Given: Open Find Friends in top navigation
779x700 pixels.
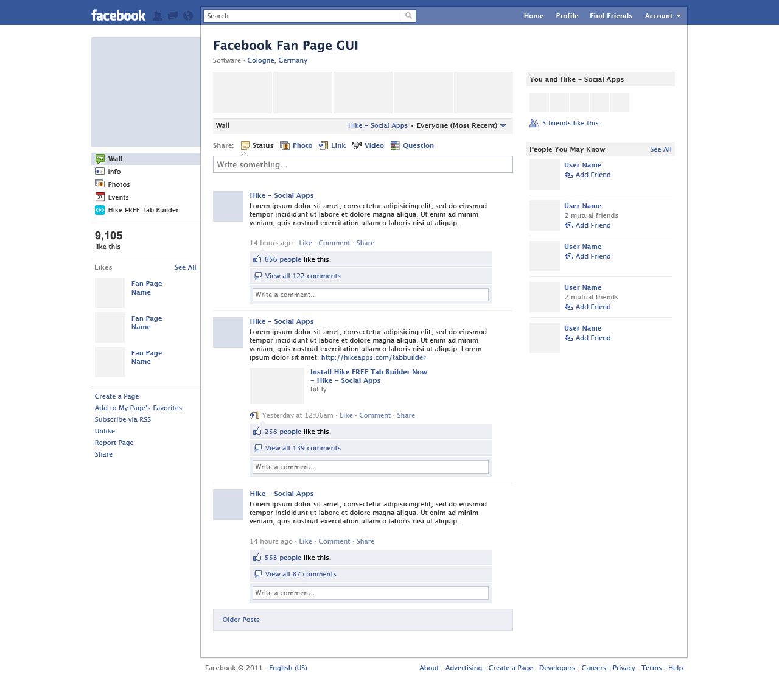Looking at the screenshot, I should pos(611,16).
